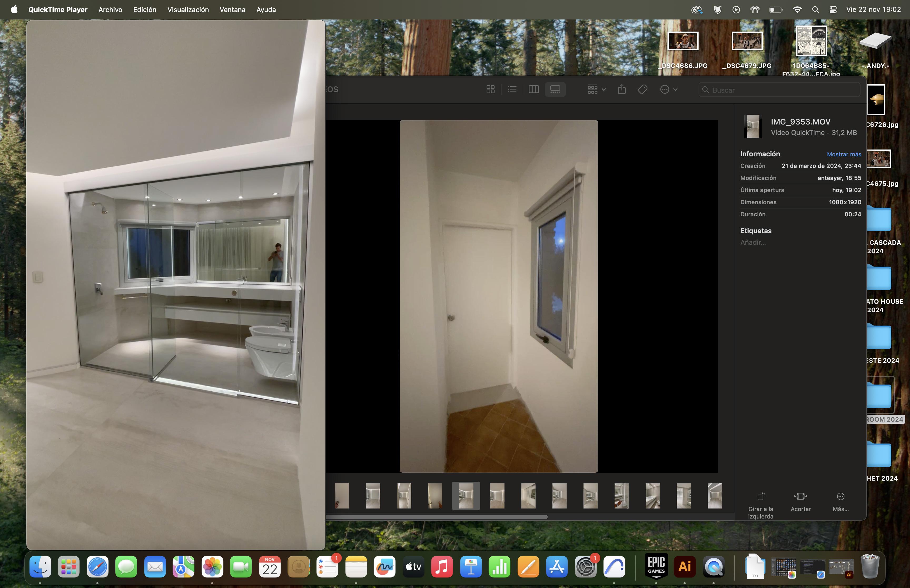Open Adobe Illustrator from the Dock

pos(685,566)
